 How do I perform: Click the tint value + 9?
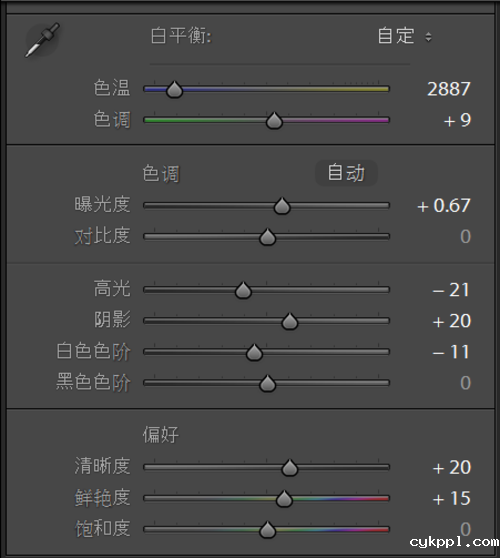[x=457, y=120]
